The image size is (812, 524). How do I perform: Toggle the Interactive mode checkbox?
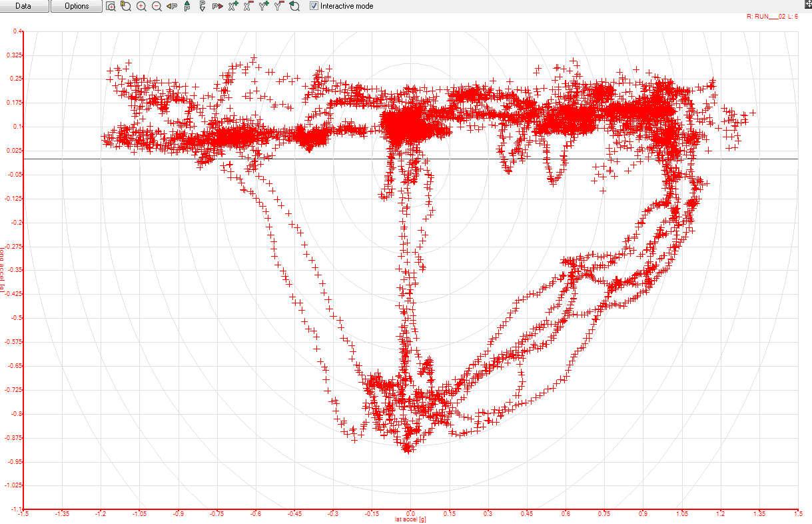pos(314,6)
